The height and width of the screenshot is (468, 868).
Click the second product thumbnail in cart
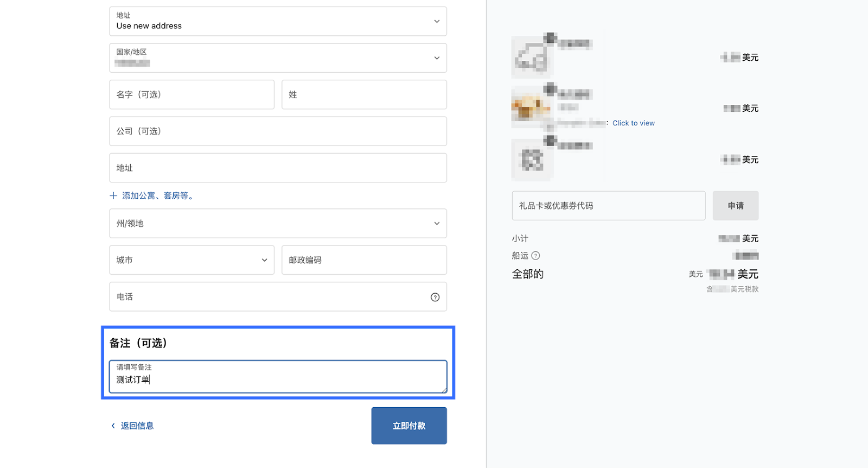click(532, 107)
